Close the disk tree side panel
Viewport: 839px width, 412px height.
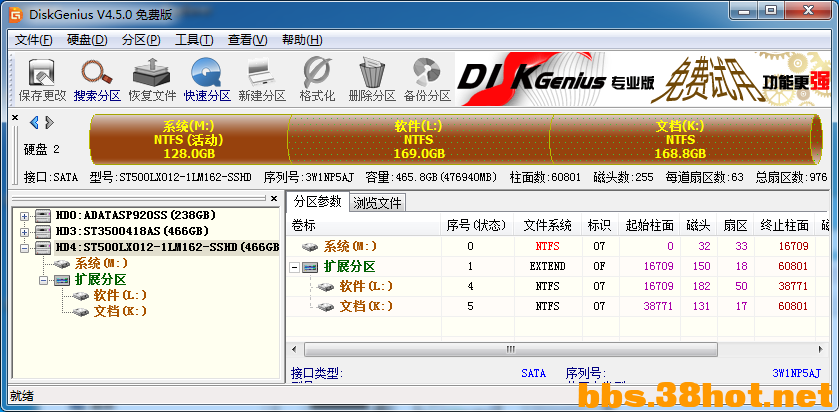click(274, 199)
